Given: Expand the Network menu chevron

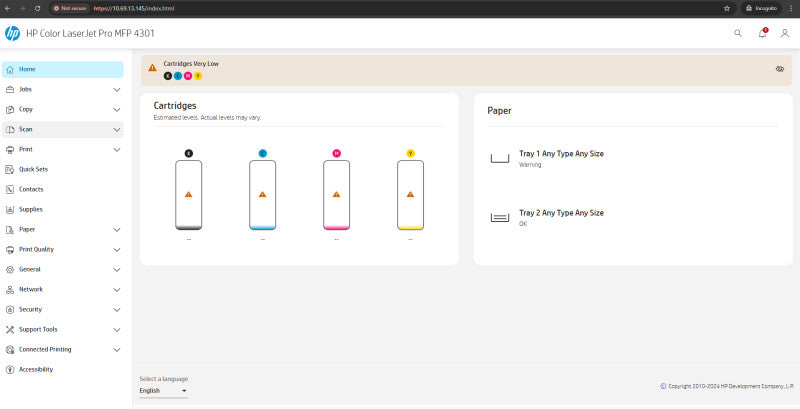Looking at the screenshot, I should click(117, 290).
